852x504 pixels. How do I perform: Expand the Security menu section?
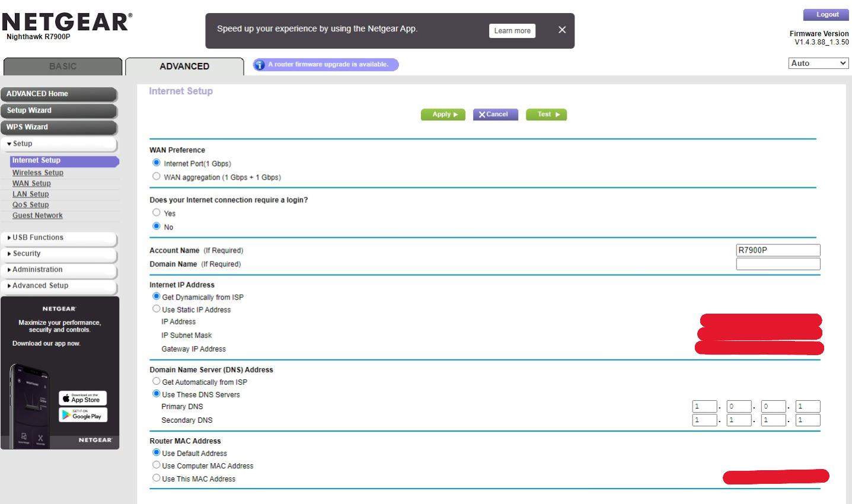click(x=58, y=254)
